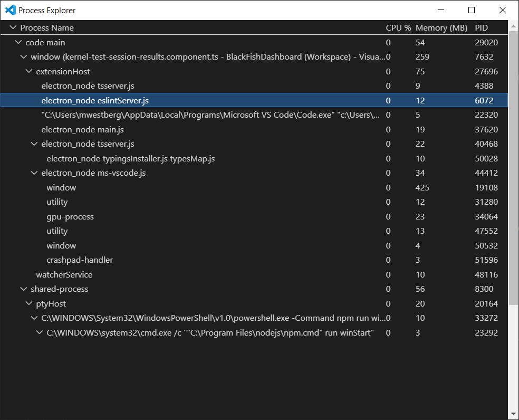Collapse the electron_node ms-vscode.js subtree
The height and width of the screenshot is (420, 519).
tap(34, 173)
